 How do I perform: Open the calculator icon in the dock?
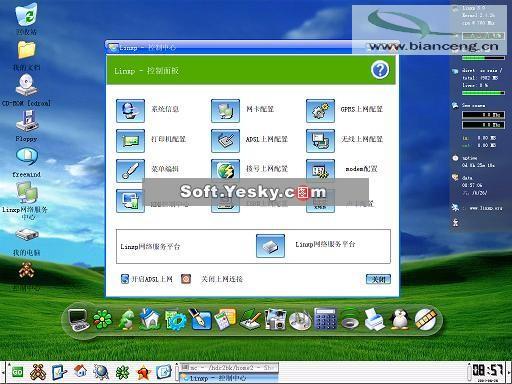pos(325,319)
